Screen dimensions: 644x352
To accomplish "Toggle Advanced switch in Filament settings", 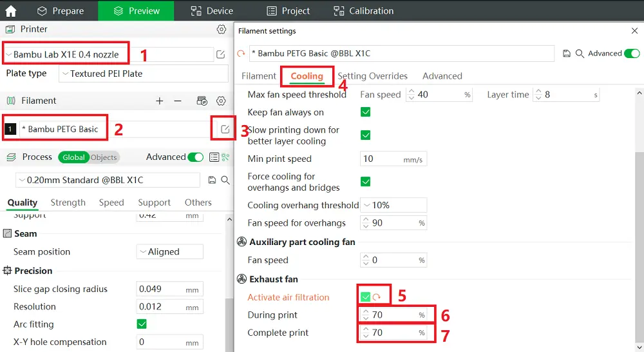I will point(632,54).
